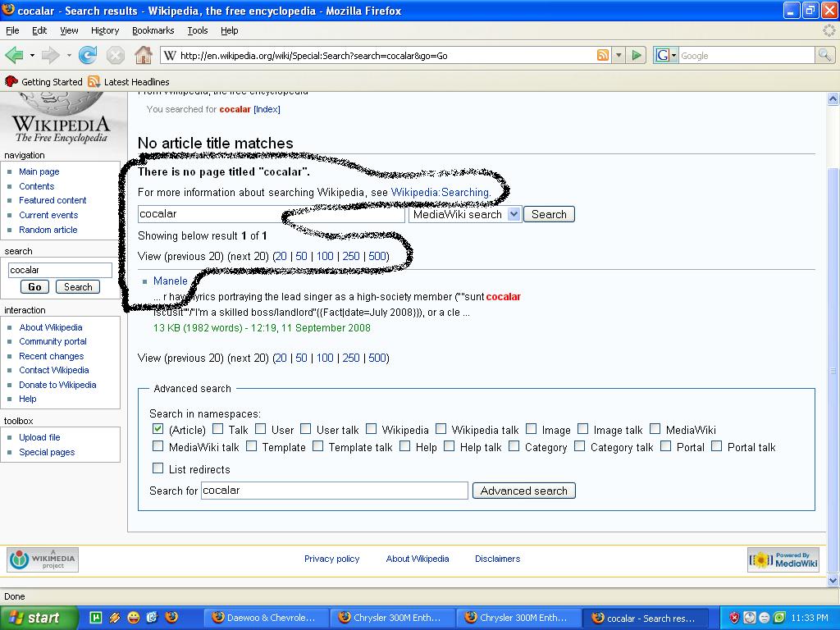840x630 pixels.
Task: Click the RSS feed icon in address bar
Action: 603,55
